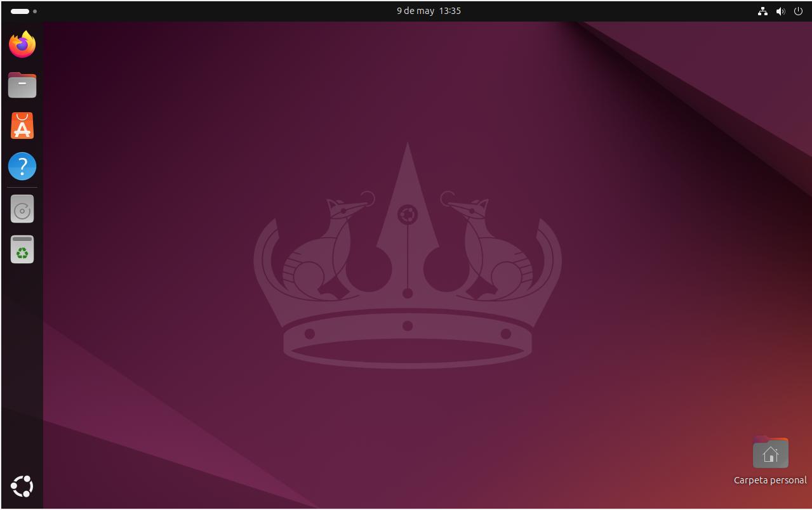Image resolution: width=812 pixels, height=510 pixels.
Task: Click the wired network status icon
Action: click(x=762, y=11)
